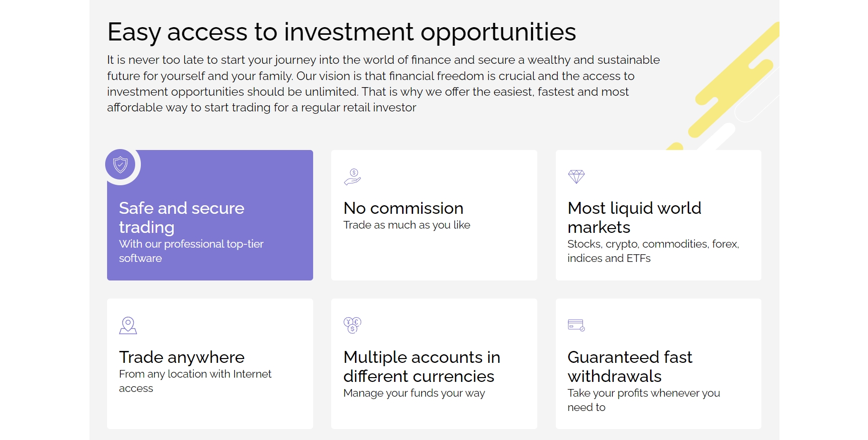Click the map location pin icon
This screenshot has height=440, width=868.
pyautogui.click(x=128, y=326)
